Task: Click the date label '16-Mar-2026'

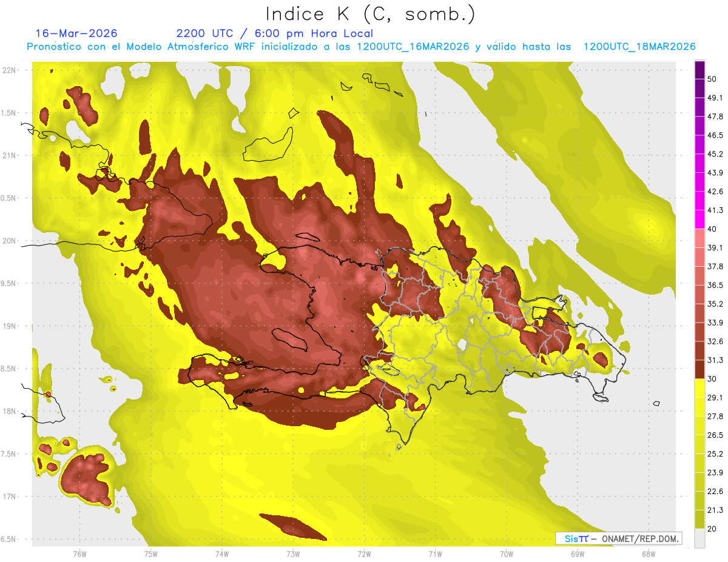Action: tap(76, 33)
